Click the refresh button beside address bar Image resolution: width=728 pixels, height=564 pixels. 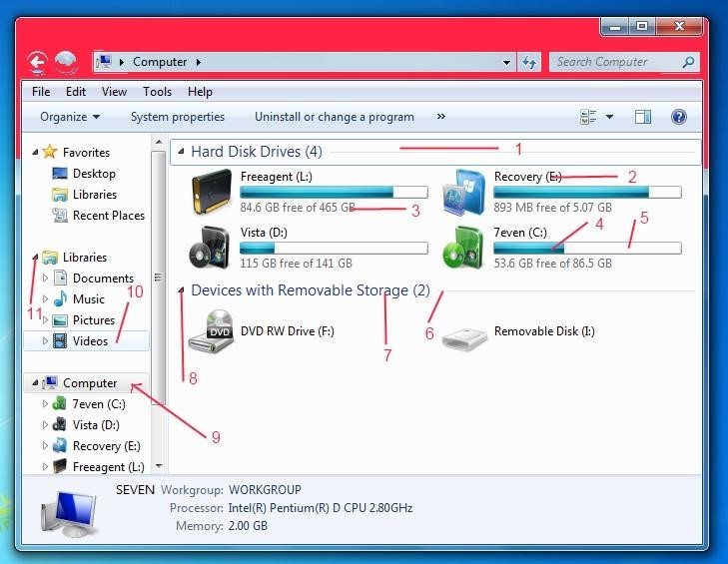coord(529,62)
